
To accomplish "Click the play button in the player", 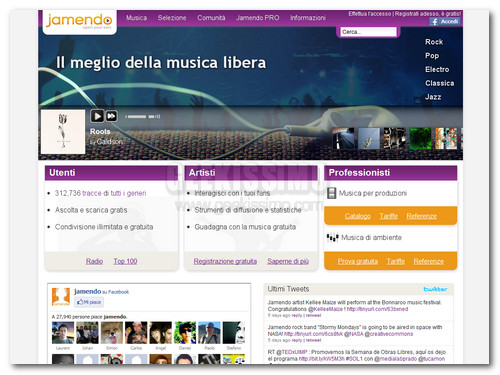I will point(97,116).
